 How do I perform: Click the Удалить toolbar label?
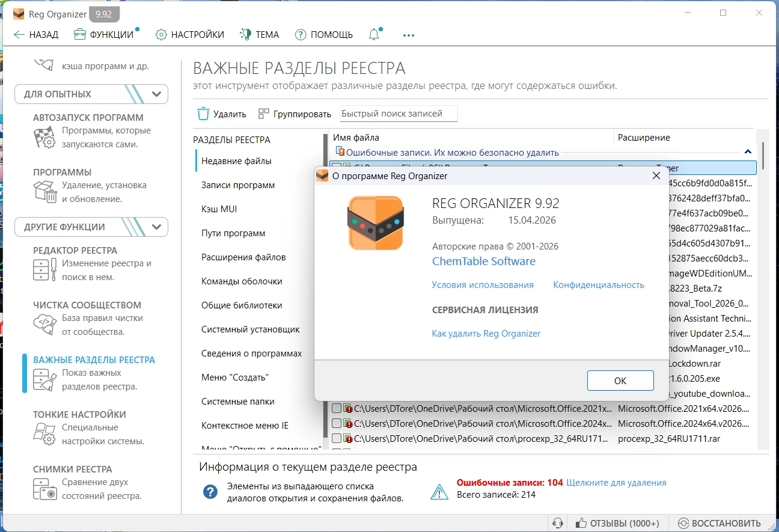tap(230, 114)
